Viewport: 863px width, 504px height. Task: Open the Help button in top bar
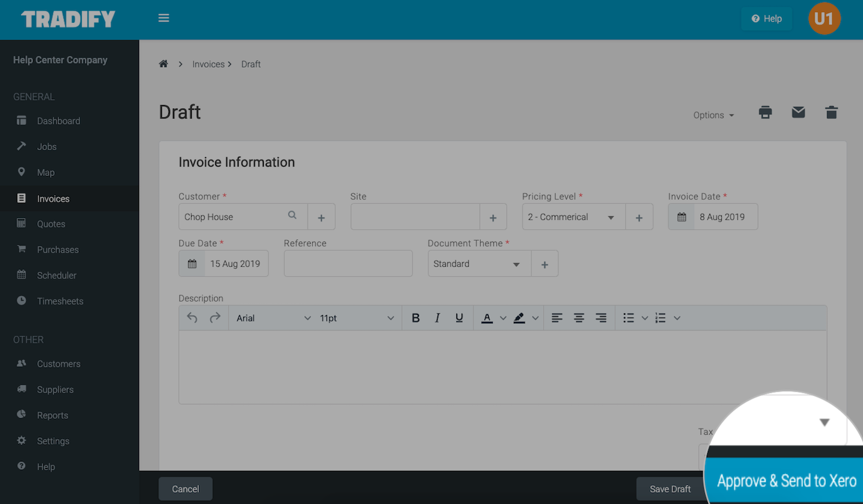766,19
